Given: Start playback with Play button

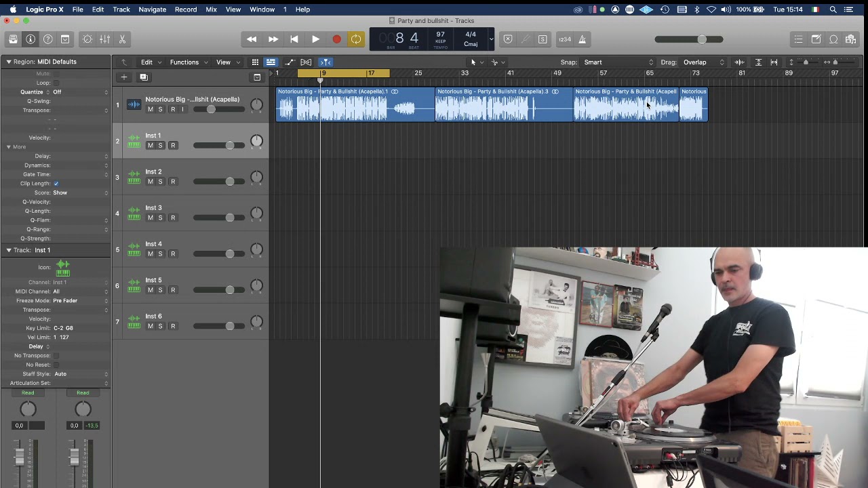Looking at the screenshot, I should pos(315,39).
